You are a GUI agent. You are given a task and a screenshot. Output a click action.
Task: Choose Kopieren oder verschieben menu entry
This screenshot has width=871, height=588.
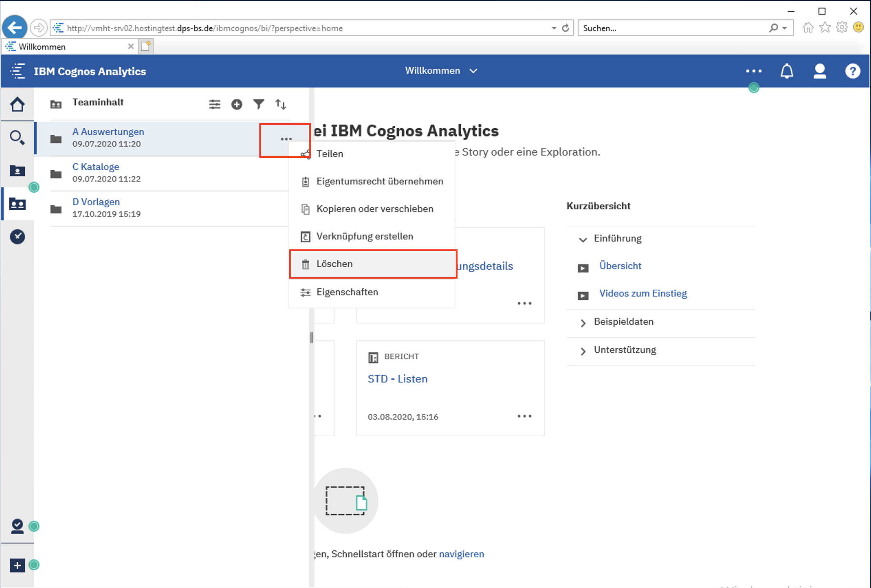[x=374, y=209]
